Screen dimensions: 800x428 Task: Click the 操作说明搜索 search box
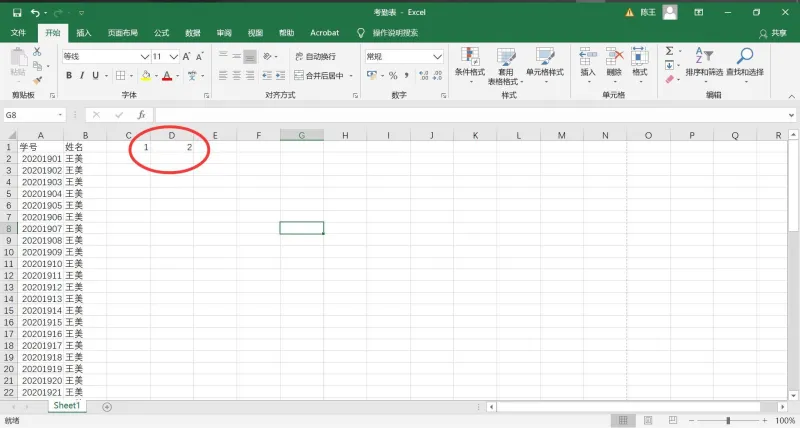(395, 33)
